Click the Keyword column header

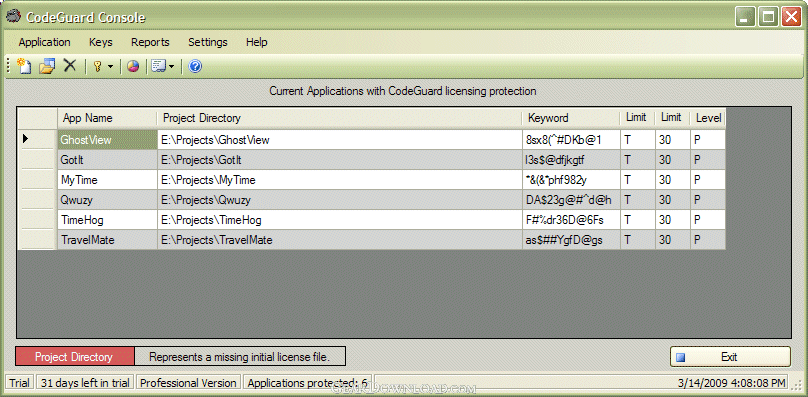[571, 118]
